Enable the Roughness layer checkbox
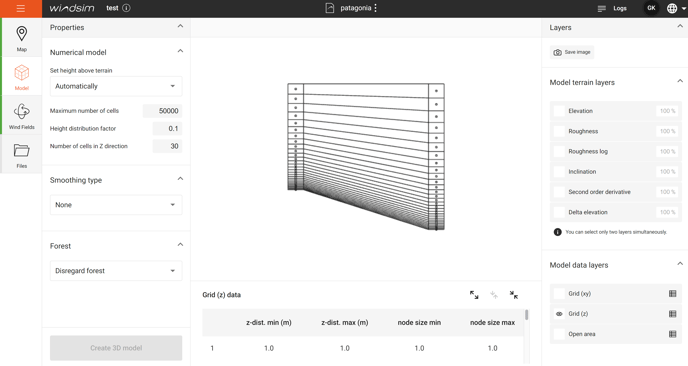 (x=559, y=131)
